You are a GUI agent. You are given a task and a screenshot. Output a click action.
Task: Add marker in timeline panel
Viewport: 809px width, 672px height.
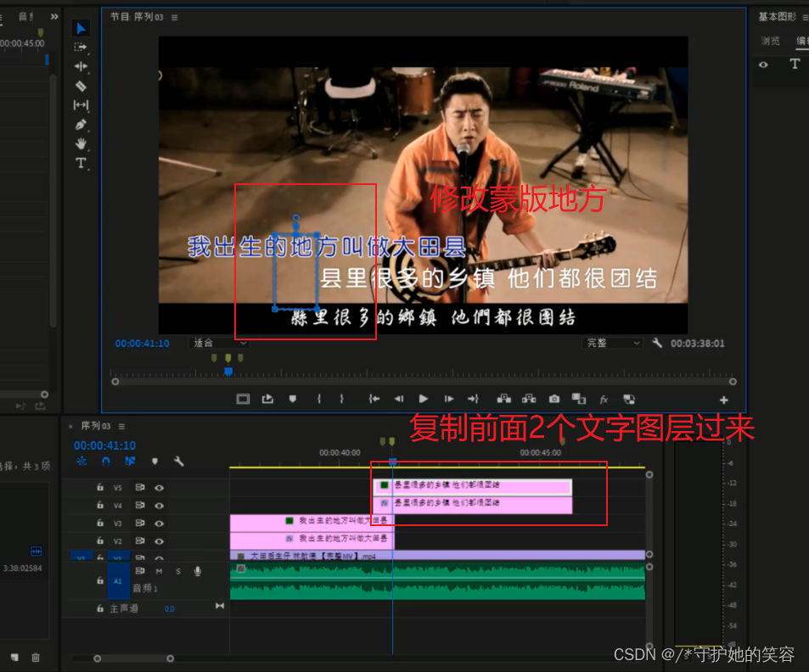(x=154, y=462)
